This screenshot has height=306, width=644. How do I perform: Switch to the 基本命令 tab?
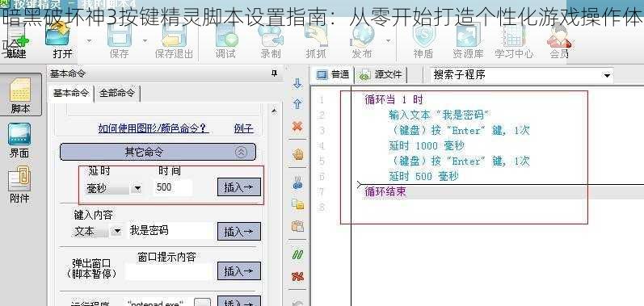click(70, 93)
